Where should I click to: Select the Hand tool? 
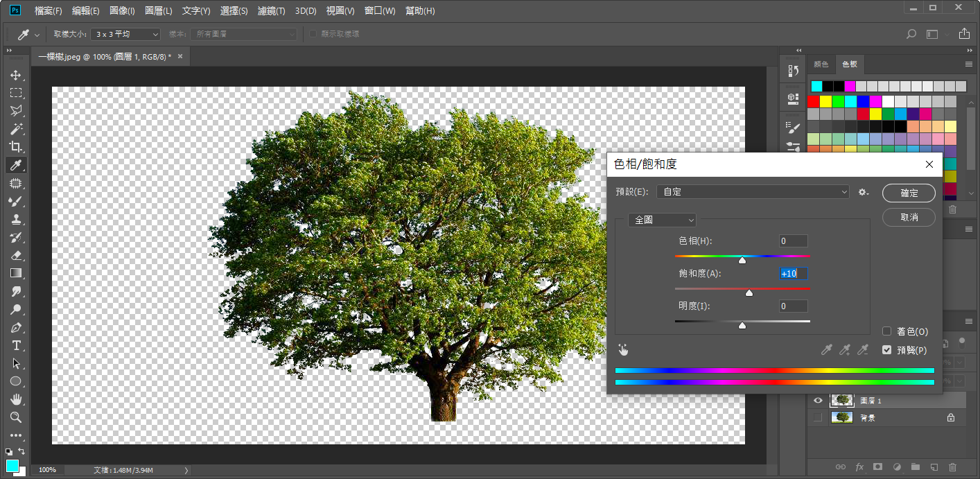(15, 399)
